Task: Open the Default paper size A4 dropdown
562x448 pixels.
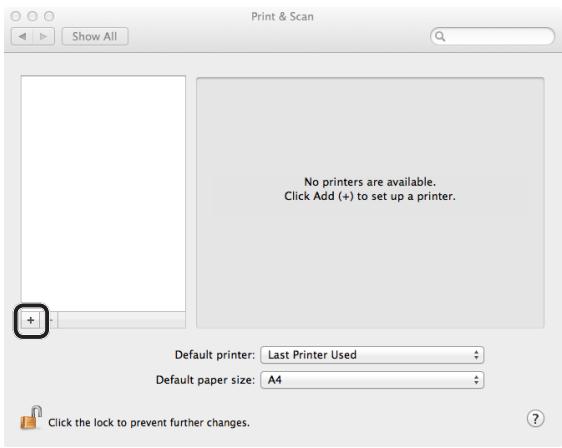Action: (x=372, y=380)
